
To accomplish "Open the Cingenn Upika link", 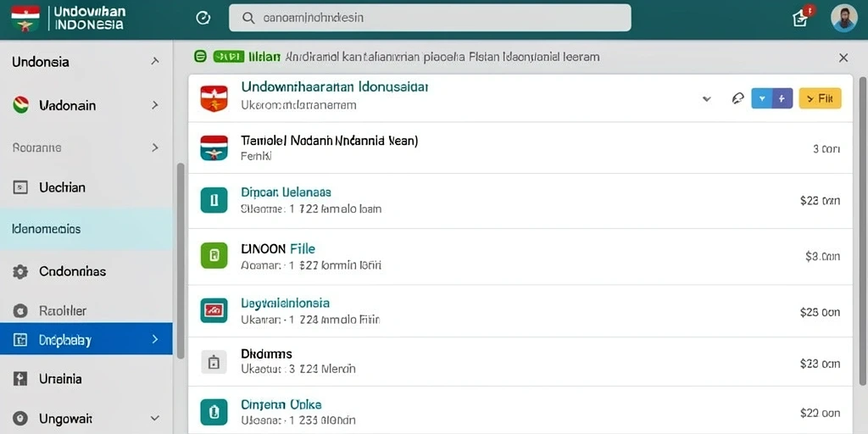I will tap(281, 404).
